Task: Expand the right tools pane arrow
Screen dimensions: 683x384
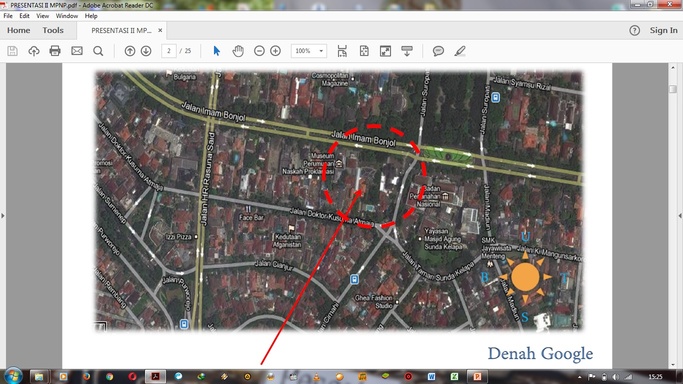Action: pyautogui.click(x=680, y=216)
